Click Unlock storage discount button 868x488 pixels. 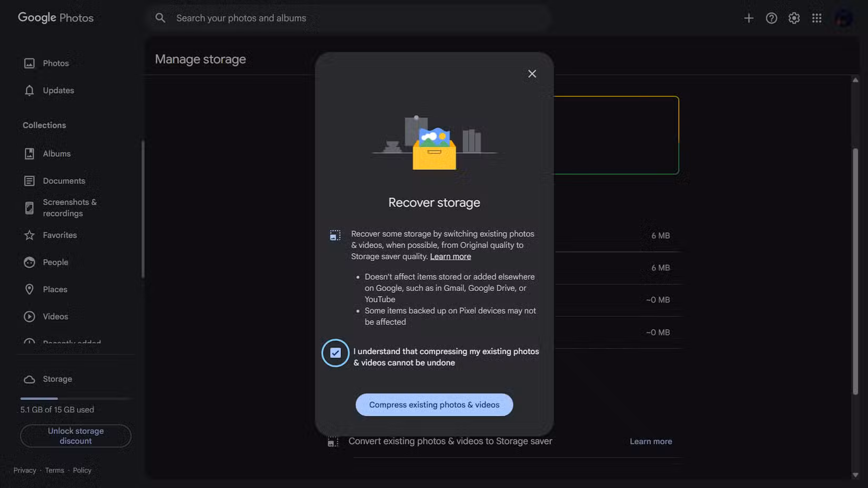pyautogui.click(x=76, y=436)
